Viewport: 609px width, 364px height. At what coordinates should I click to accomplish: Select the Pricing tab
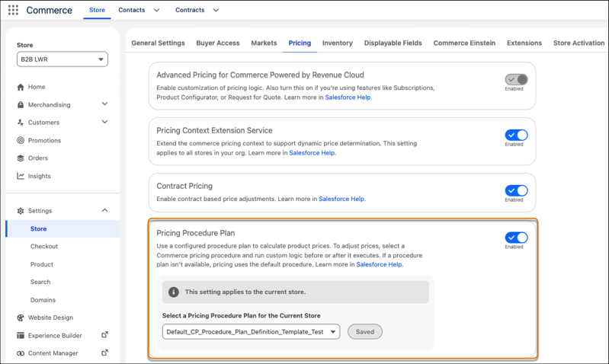[300, 43]
